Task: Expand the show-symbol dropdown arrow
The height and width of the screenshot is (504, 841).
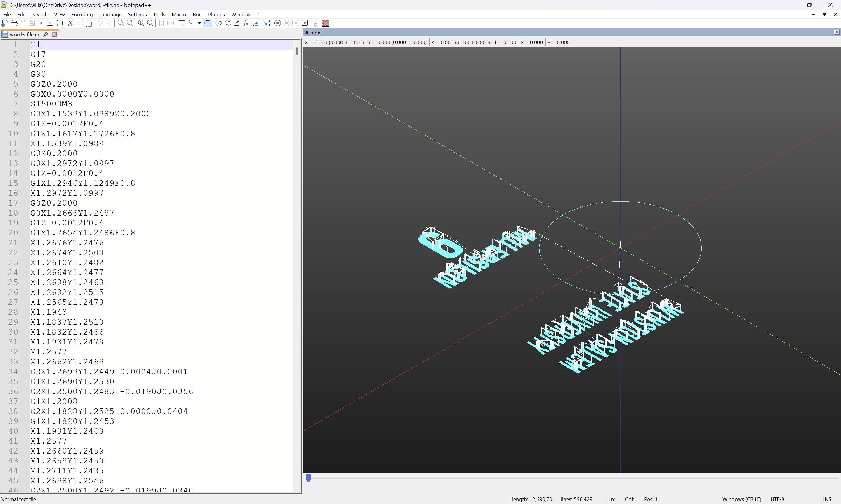Action: 199,23
